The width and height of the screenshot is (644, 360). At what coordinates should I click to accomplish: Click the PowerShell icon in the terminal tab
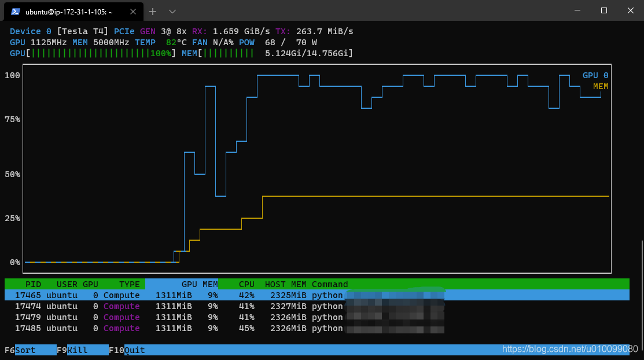[16, 12]
